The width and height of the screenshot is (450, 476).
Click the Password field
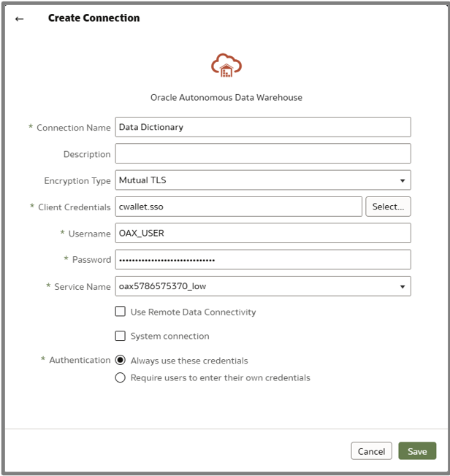(263, 259)
